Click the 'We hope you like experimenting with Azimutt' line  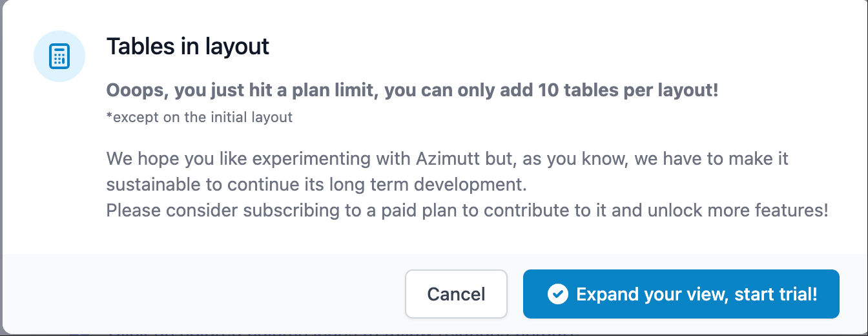click(x=448, y=158)
